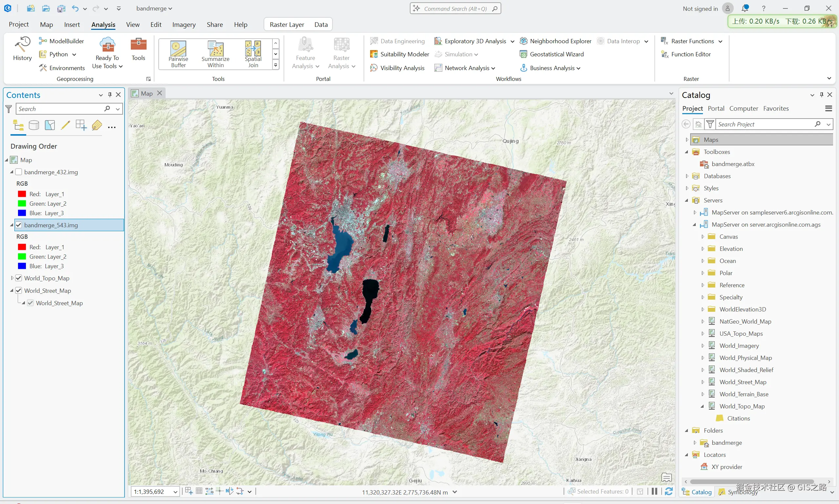Image resolution: width=839 pixels, height=504 pixels.
Task: Click the Spatial Join tool
Action: click(x=253, y=54)
